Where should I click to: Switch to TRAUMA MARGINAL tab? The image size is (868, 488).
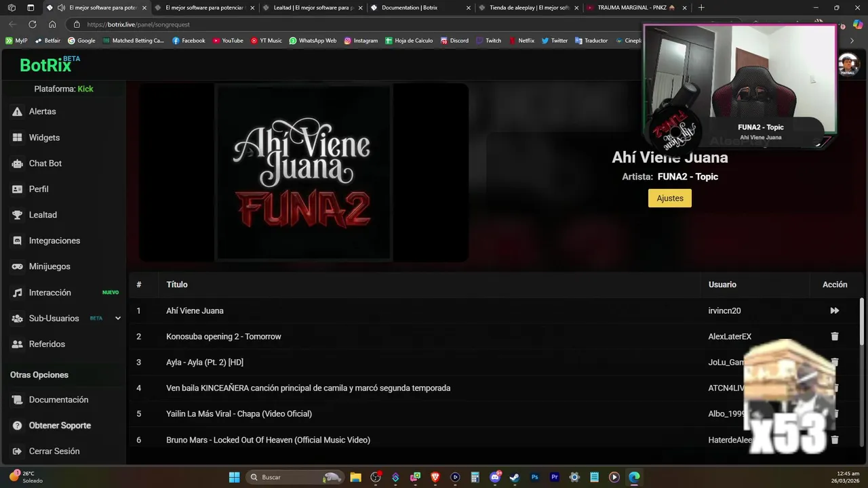[636, 7]
